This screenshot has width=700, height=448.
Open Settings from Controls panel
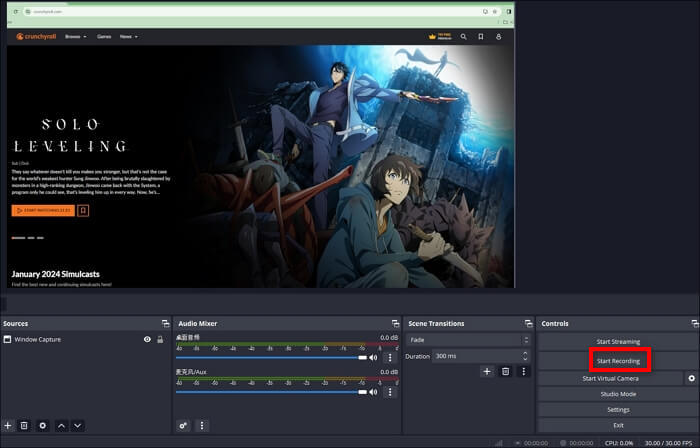[x=618, y=410]
